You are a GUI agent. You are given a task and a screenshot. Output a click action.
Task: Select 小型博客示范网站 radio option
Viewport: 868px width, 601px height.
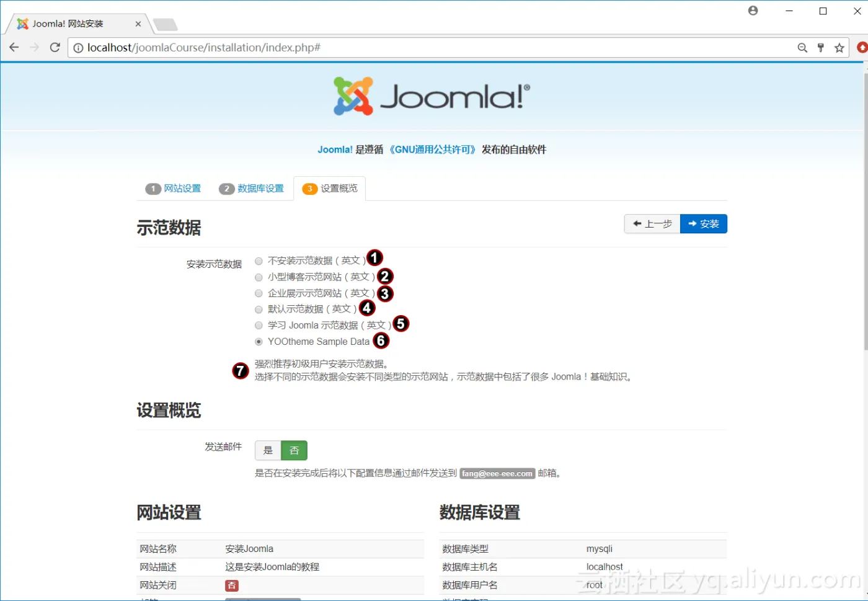tap(259, 277)
